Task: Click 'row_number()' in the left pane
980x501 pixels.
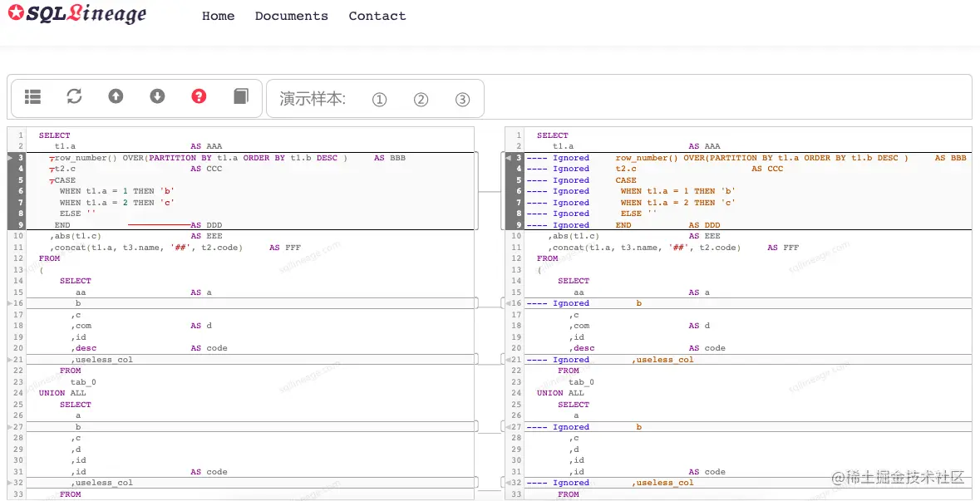Action: point(86,158)
